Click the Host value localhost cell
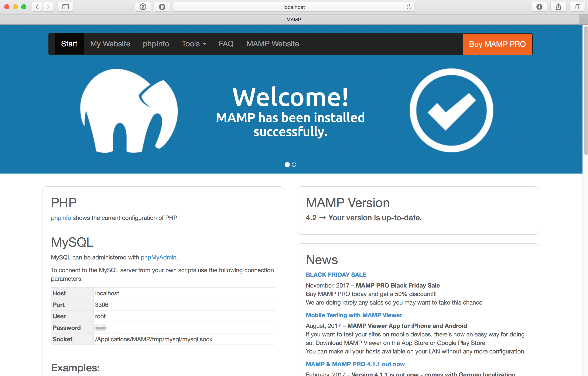Screen dimensions: 588x376 pos(184,293)
